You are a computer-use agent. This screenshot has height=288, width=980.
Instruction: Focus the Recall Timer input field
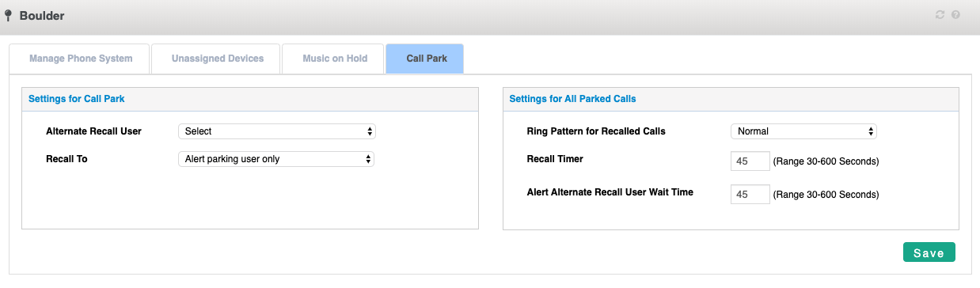[x=750, y=161]
